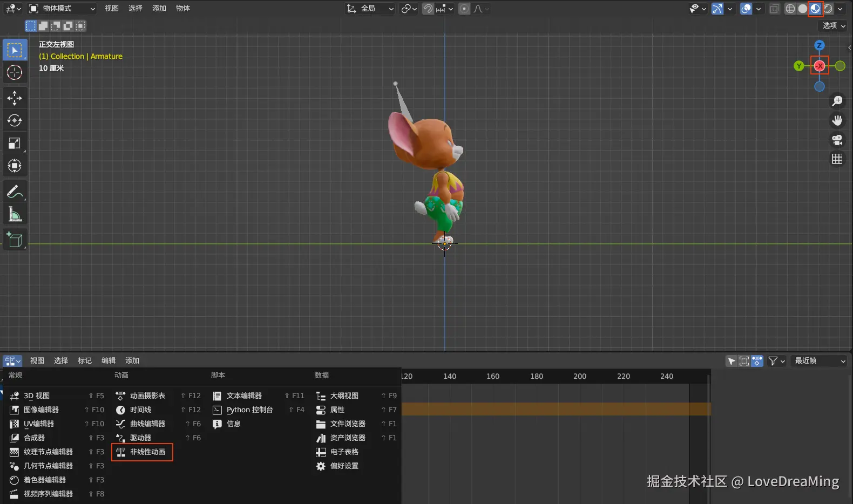Select the Rotate tool
The width and height of the screenshot is (853, 504).
15,120
